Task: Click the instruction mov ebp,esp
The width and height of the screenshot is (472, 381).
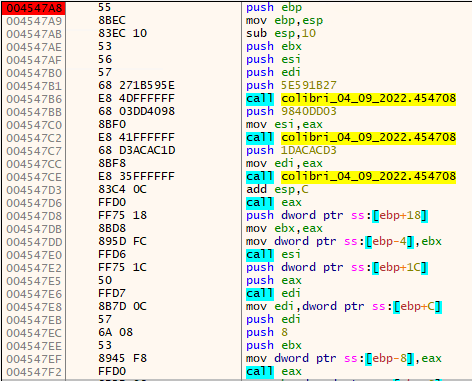Action: [285, 20]
